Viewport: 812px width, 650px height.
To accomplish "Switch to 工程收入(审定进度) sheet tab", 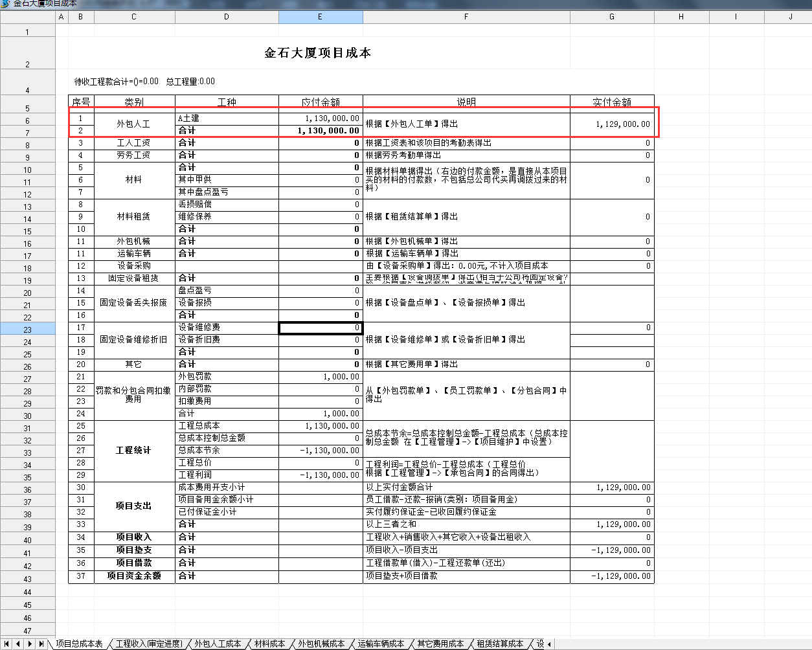I will click(149, 644).
